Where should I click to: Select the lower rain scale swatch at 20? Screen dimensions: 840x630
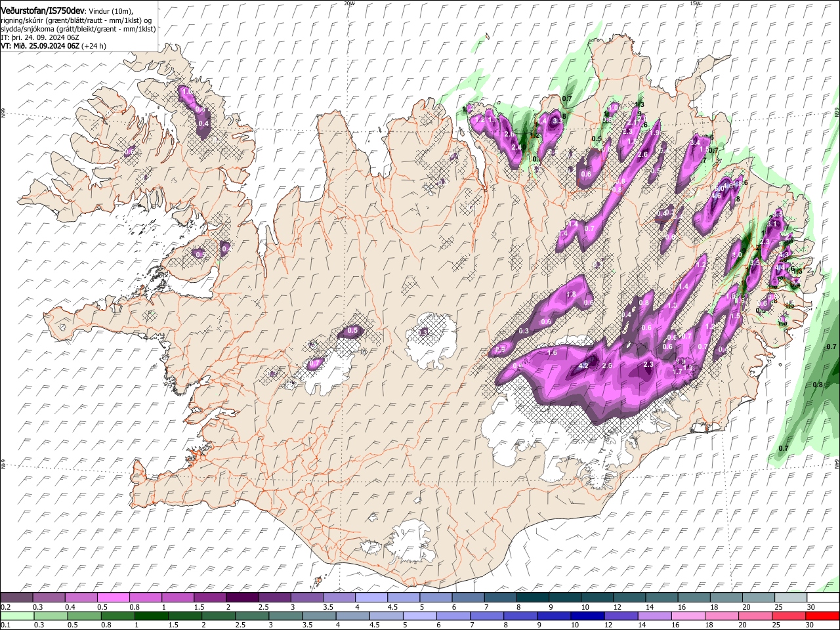point(755,616)
